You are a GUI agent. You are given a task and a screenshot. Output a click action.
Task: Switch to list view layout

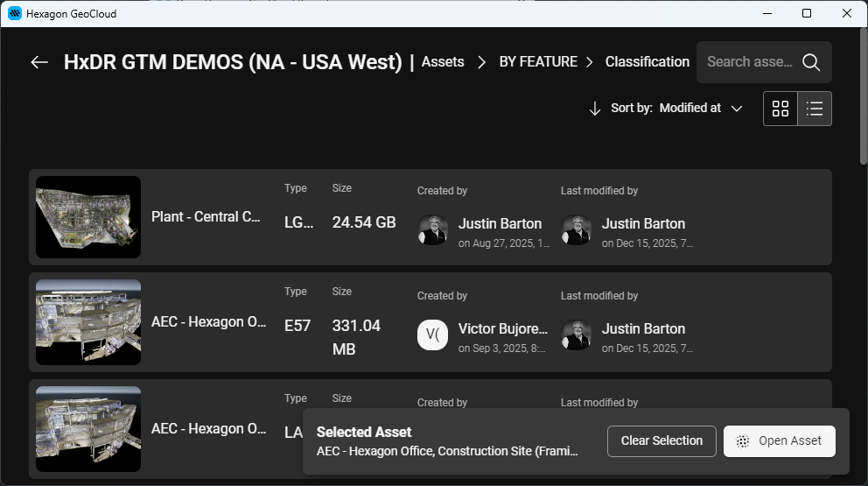coord(815,109)
